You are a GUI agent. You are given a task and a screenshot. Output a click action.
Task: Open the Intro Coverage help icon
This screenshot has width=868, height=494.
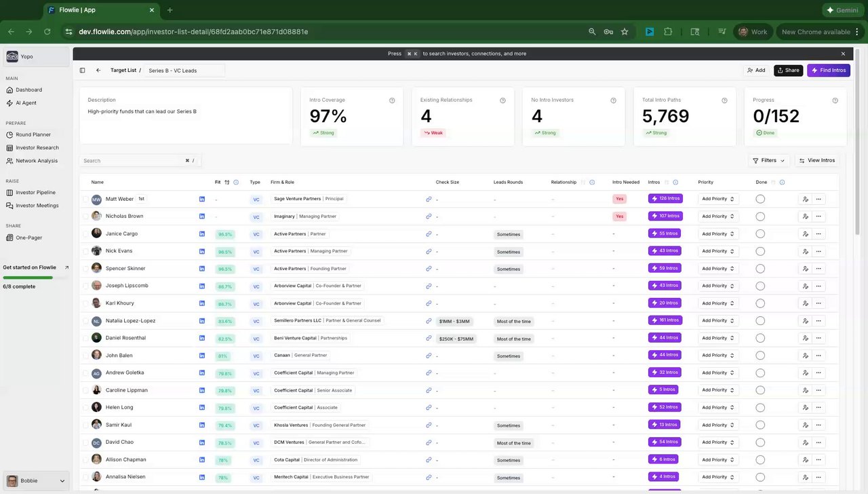pyautogui.click(x=392, y=100)
